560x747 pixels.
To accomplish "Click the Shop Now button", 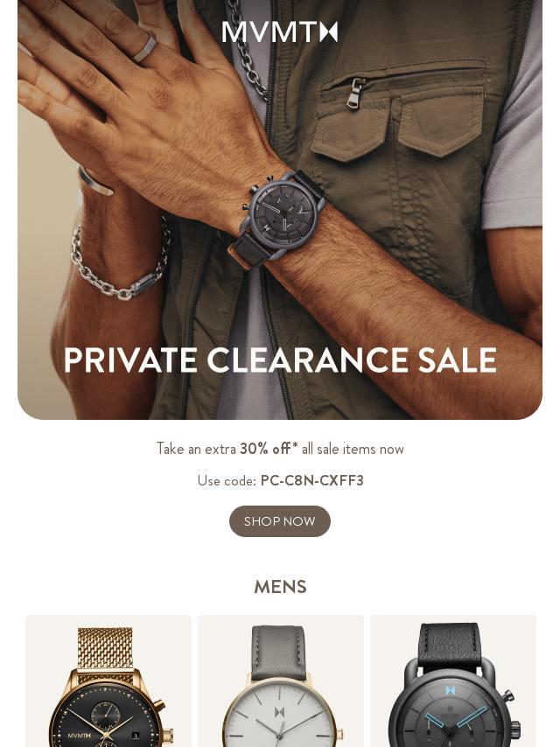I will coord(280,521).
